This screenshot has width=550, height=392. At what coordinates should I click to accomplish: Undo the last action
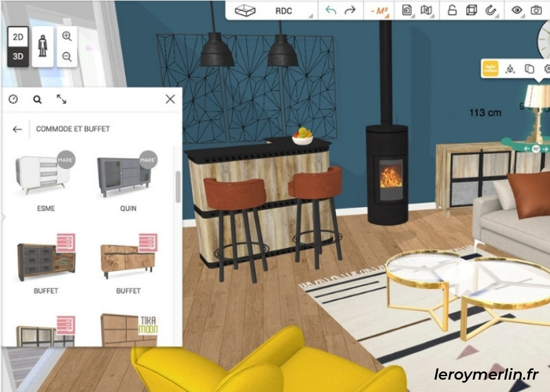[x=331, y=10]
